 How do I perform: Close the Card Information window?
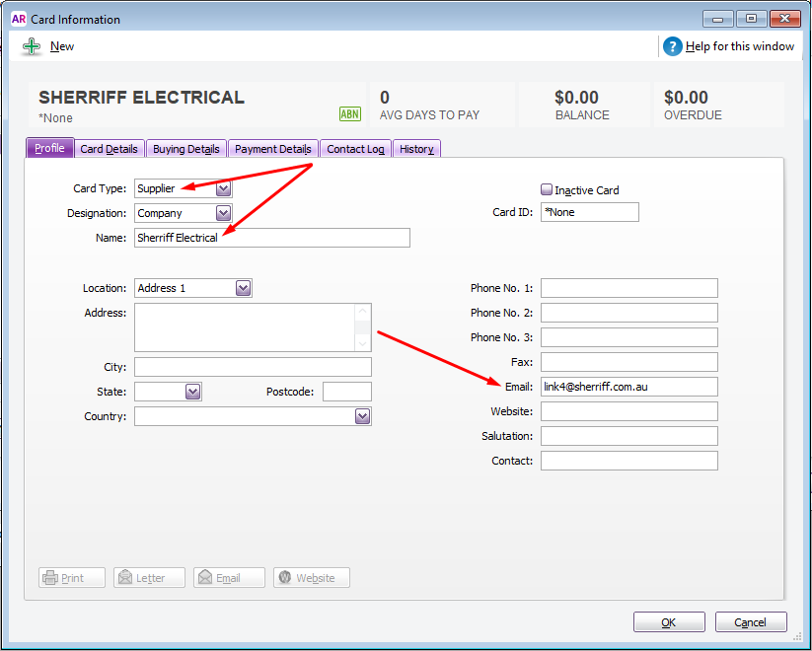click(785, 19)
